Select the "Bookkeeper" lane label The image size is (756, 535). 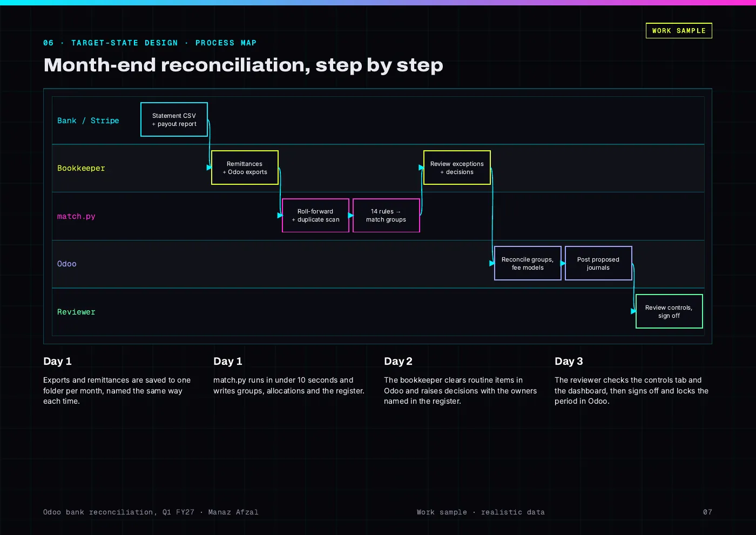(81, 168)
